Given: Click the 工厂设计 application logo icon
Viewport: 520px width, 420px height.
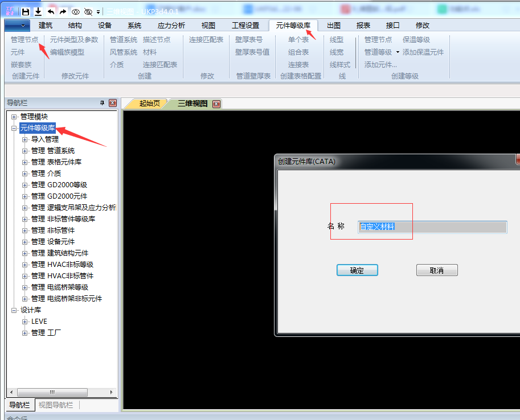Looking at the screenshot, I should pos(10,11).
